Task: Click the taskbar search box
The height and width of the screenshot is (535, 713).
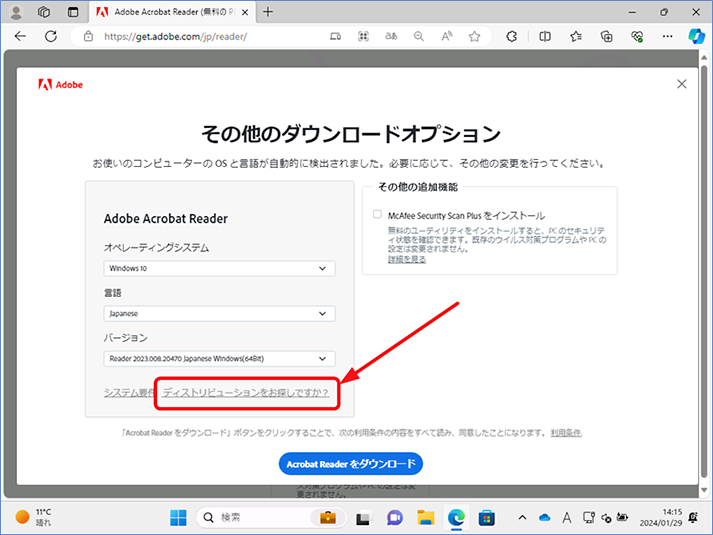Action: (272, 518)
